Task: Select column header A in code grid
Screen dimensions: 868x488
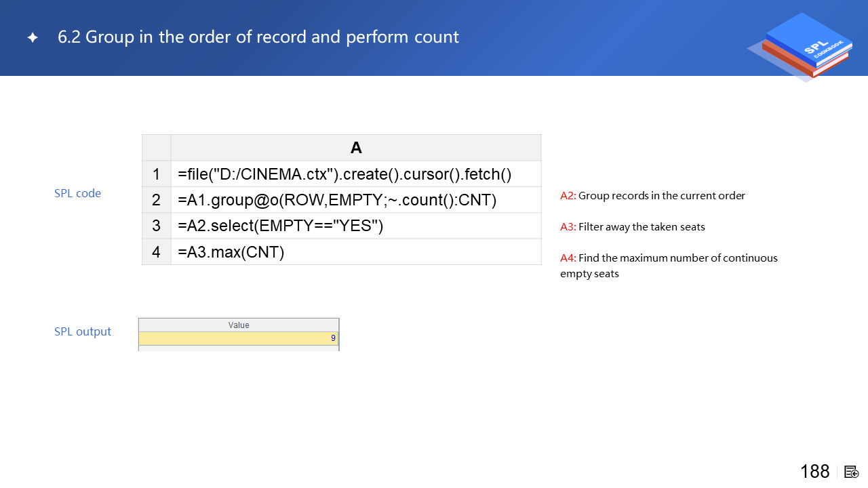Action: 356,148
